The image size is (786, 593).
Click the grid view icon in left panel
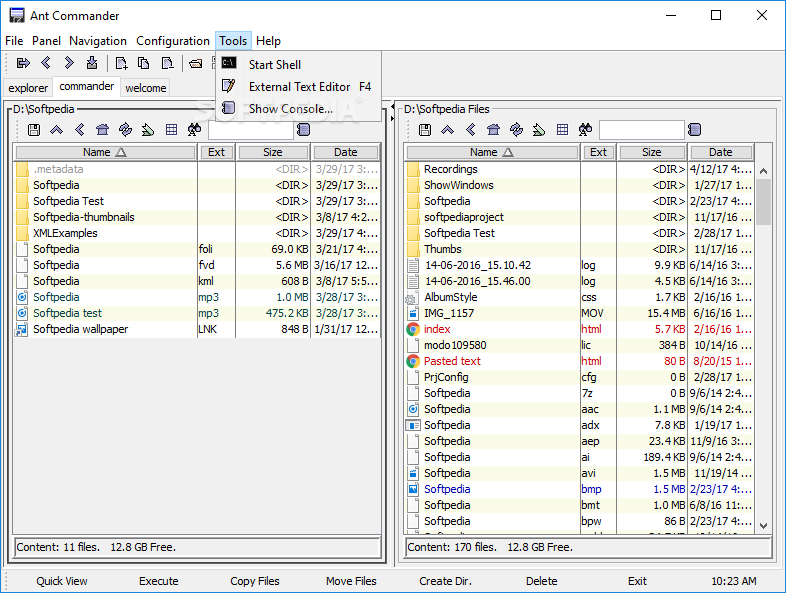click(171, 130)
